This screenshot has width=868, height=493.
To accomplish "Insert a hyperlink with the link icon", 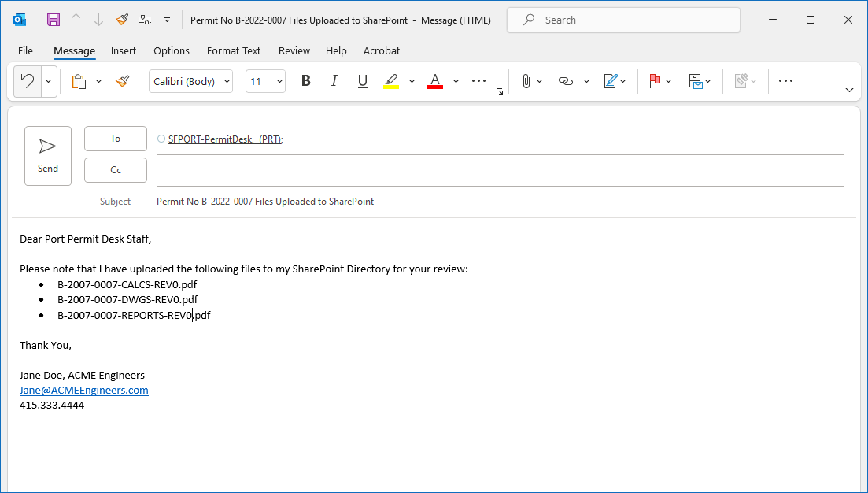I will [x=568, y=81].
